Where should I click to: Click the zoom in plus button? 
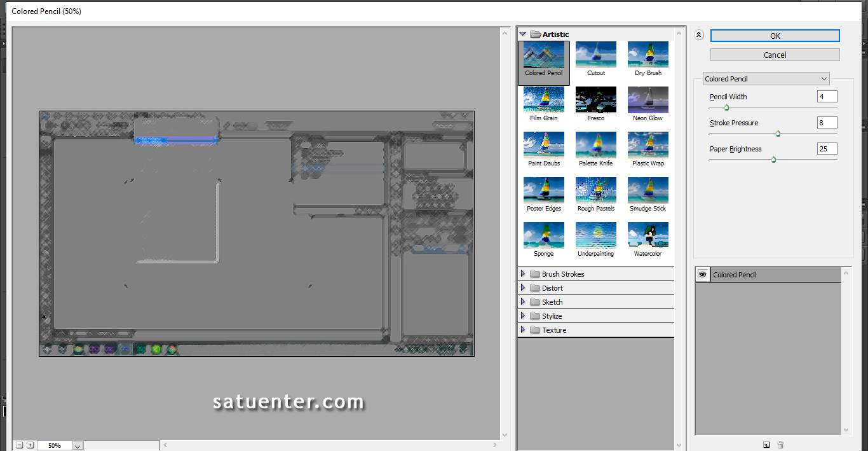tap(30, 445)
